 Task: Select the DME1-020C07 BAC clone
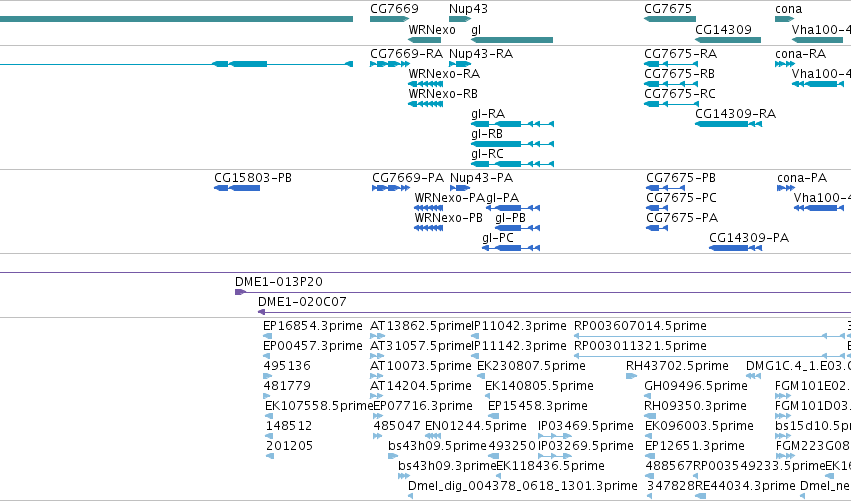coord(554,312)
